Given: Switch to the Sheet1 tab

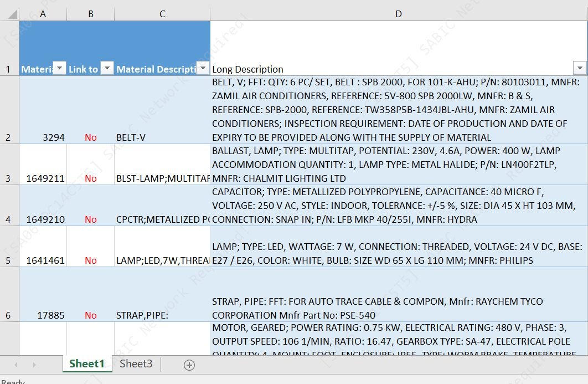Looking at the screenshot, I should coord(87,363).
